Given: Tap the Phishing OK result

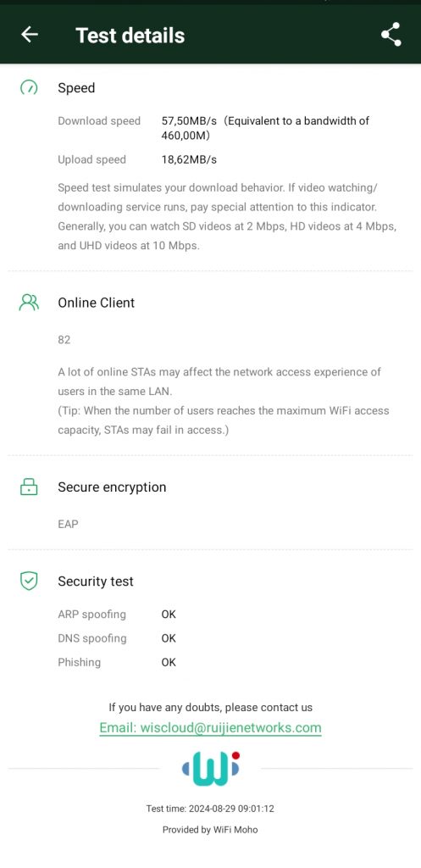Looking at the screenshot, I should click(x=169, y=662).
